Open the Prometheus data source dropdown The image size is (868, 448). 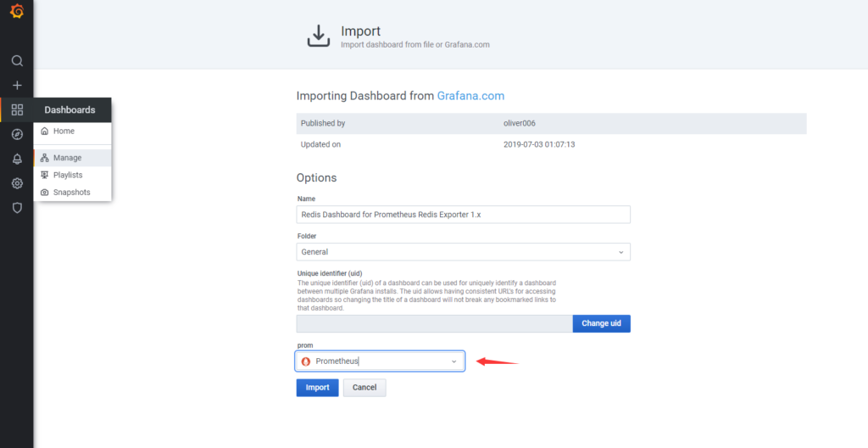click(380, 361)
